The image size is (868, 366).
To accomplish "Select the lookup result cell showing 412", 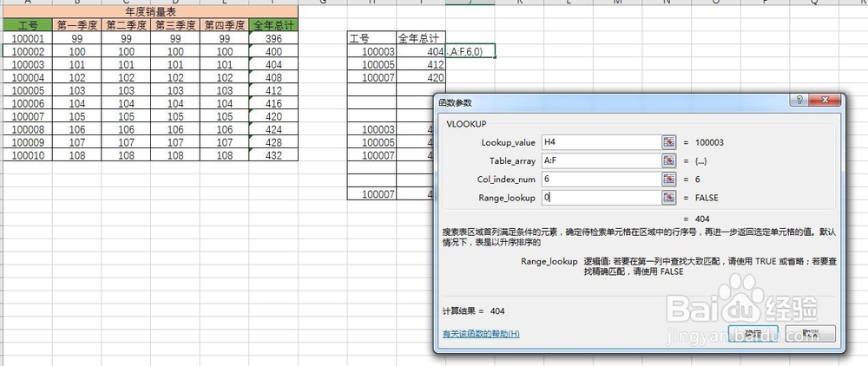I will [421, 65].
